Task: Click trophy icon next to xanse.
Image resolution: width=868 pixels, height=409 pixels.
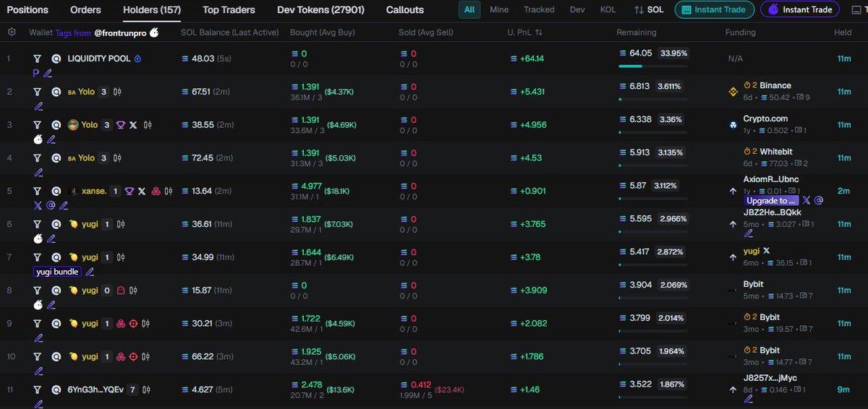Action: coord(129,191)
